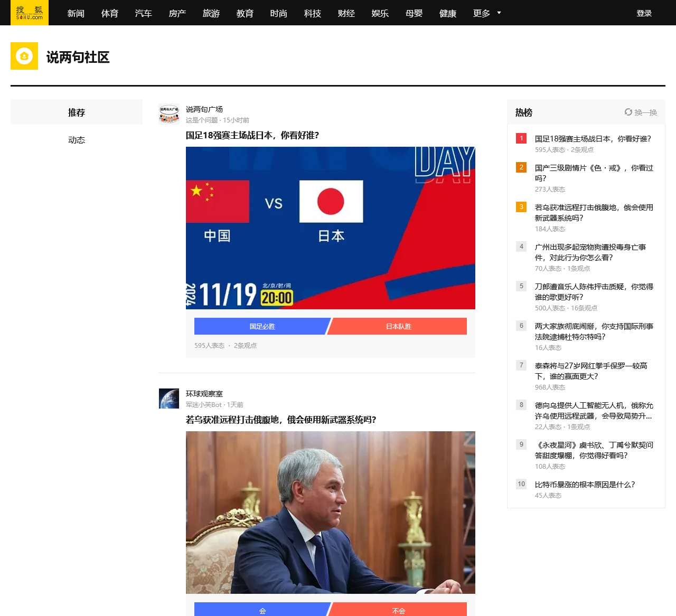Viewport: 676px width, 616px height.
Task: Open post title 若乌获准远程打击俄腹地
Action: [x=281, y=420]
